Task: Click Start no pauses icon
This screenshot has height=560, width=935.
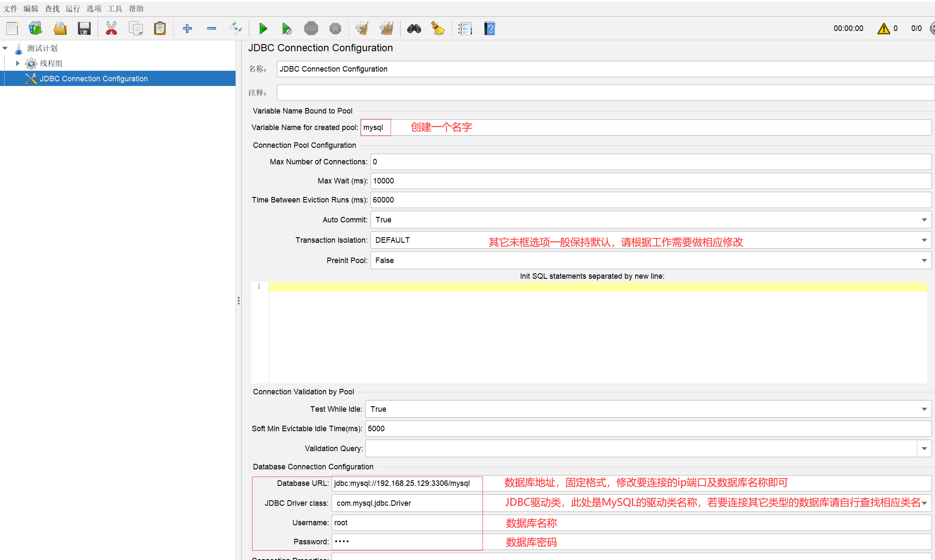Action: pyautogui.click(x=287, y=28)
